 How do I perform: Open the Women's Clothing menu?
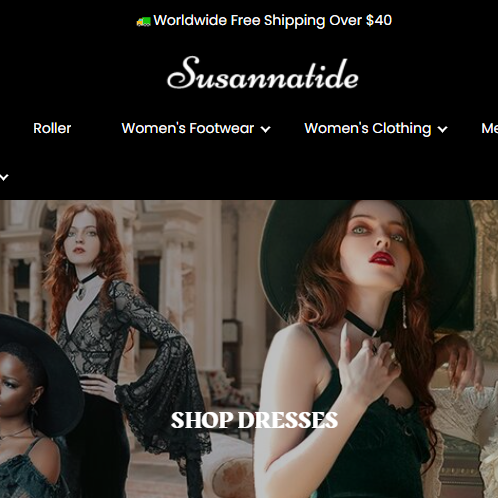368,128
